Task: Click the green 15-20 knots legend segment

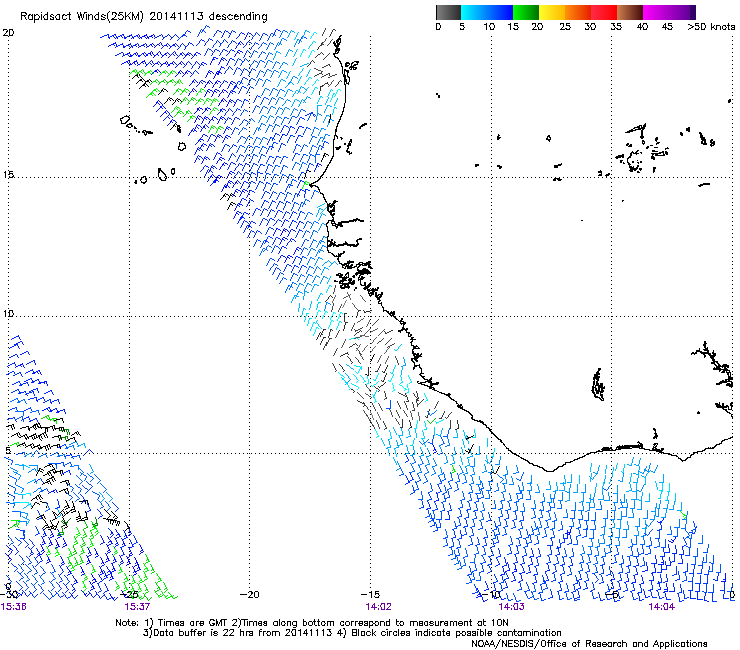Action: (526, 12)
